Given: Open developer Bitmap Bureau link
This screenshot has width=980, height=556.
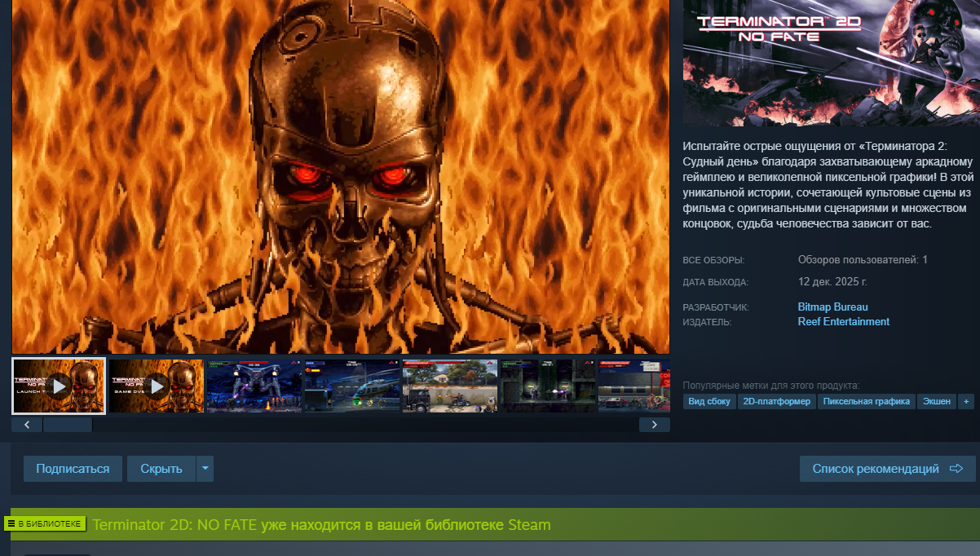Looking at the screenshot, I should pyautogui.click(x=832, y=307).
